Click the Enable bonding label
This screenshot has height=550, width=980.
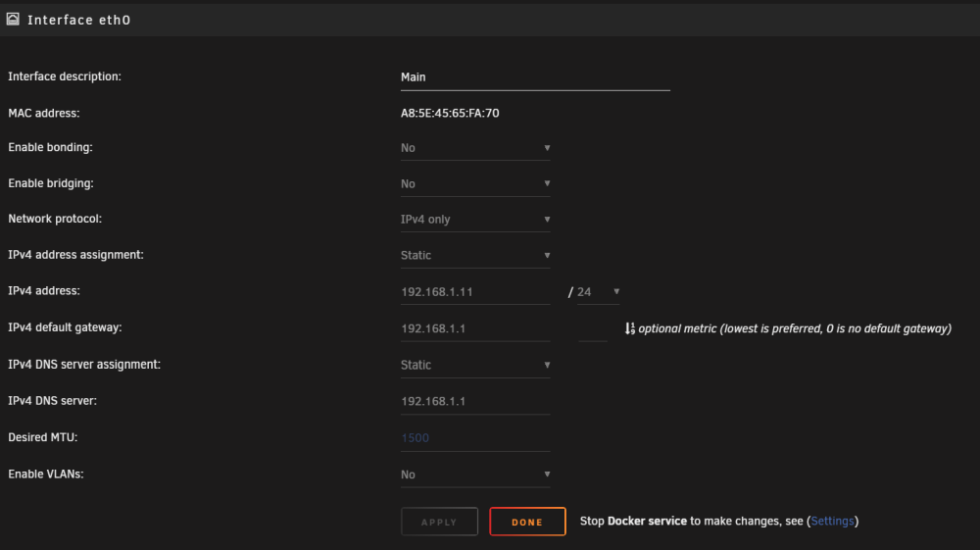pyautogui.click(x=50, y=147)
